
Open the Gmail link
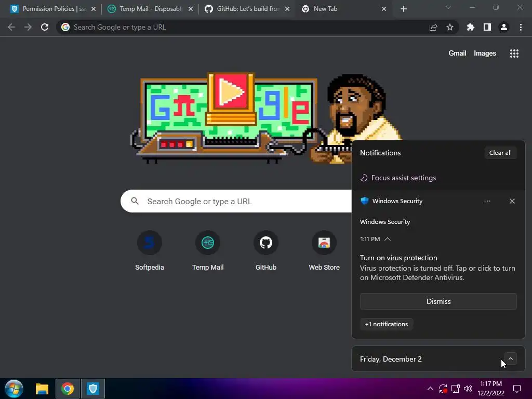tap(457, 54)
